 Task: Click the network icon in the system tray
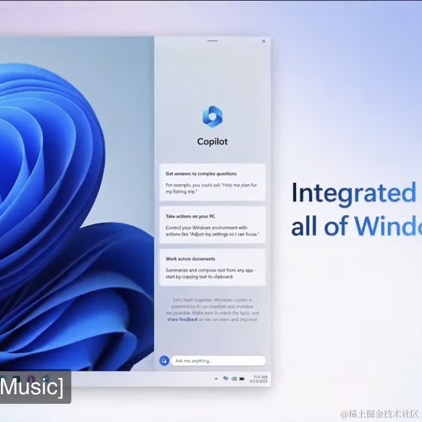226,379
